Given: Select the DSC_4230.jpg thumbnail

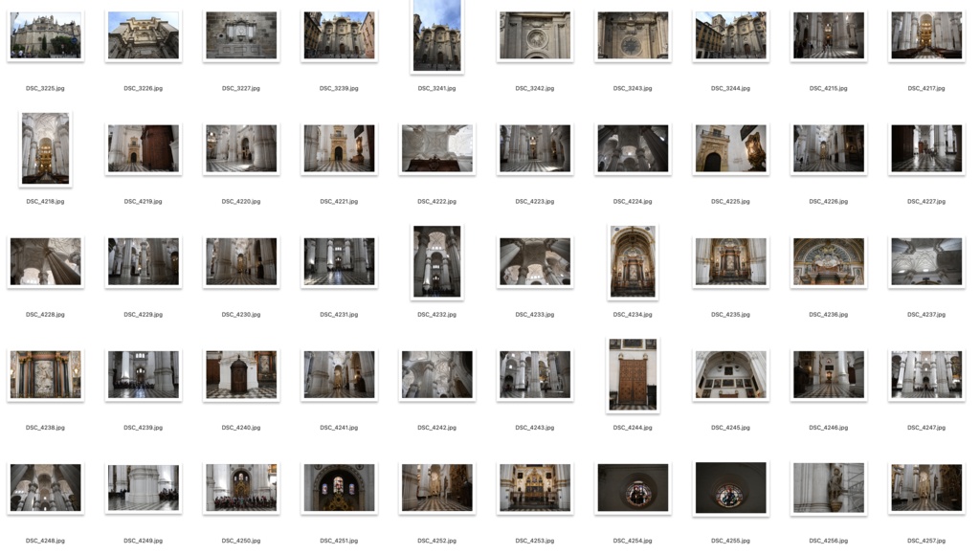Looking at the screenshot, I should [241, 262].
